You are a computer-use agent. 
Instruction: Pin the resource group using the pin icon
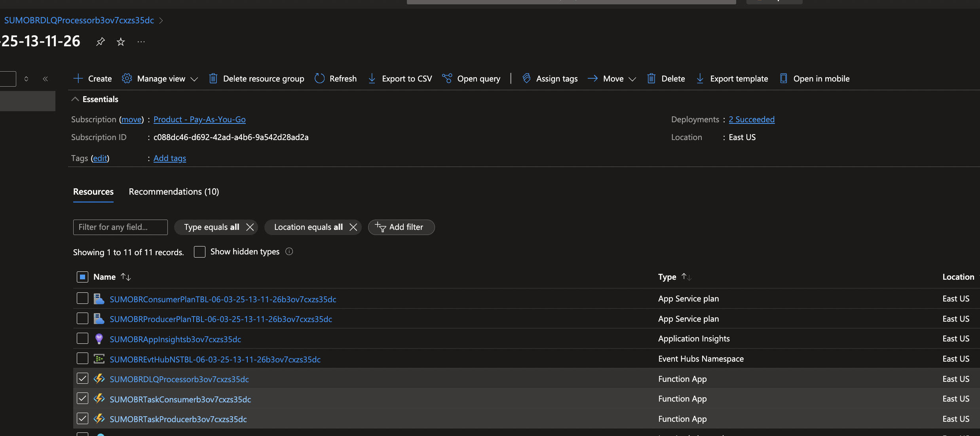101,42
